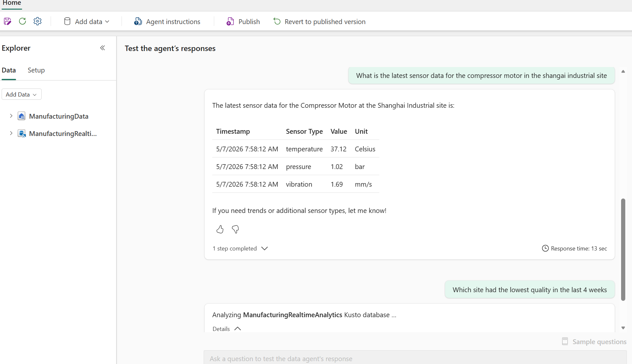632x364 pixels.
Task: Click the Revert arrow icon
Action: click(277, 21)
